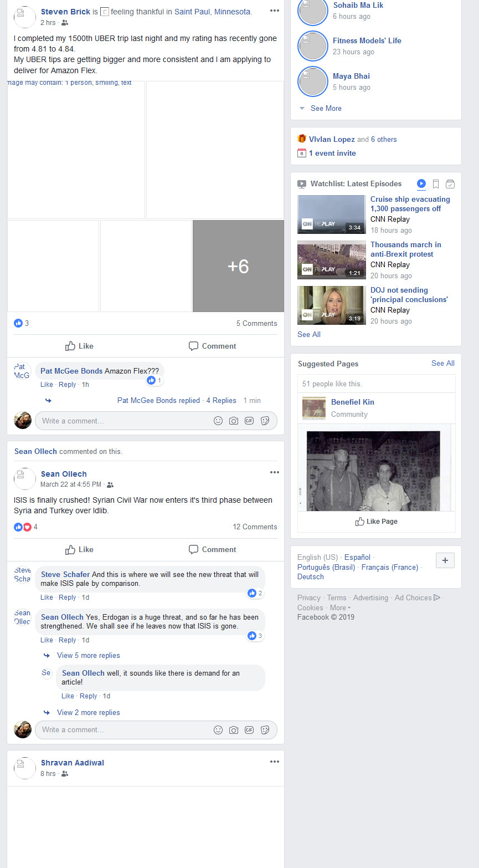This screenshot has width=479, height=868.
Task: Post a sticker in comment box under Sean Ollech's post
Action: click(265, 729)
